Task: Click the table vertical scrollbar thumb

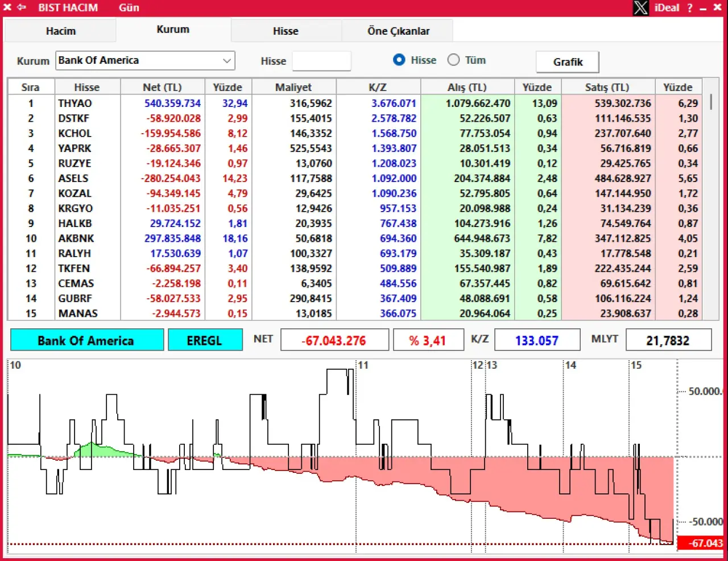Action: [711, 102]
